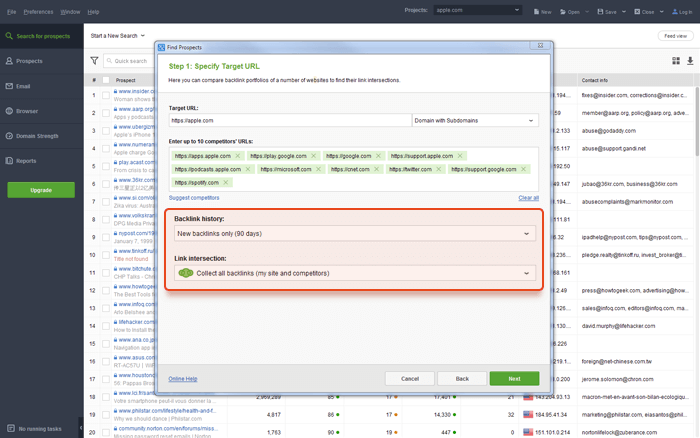This screenshot has width=700, height=438.
Task: Open the Search for prospects section
Action: point(42,36)
